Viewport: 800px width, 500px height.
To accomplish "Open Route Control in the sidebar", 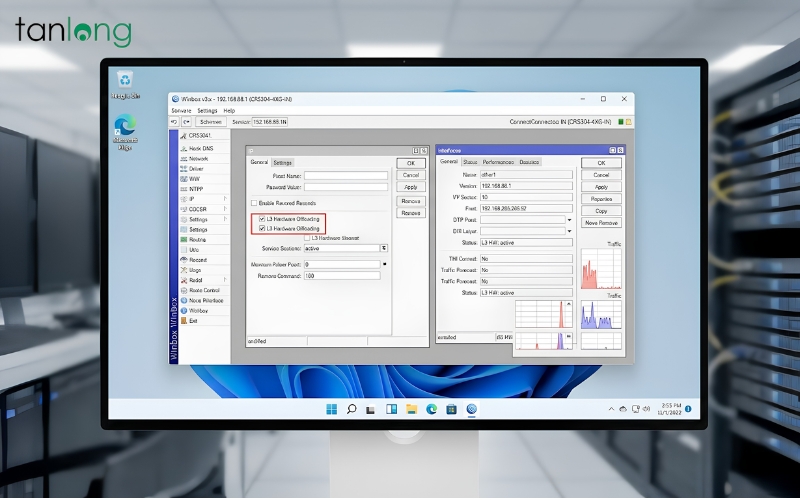I will [203, 290].
